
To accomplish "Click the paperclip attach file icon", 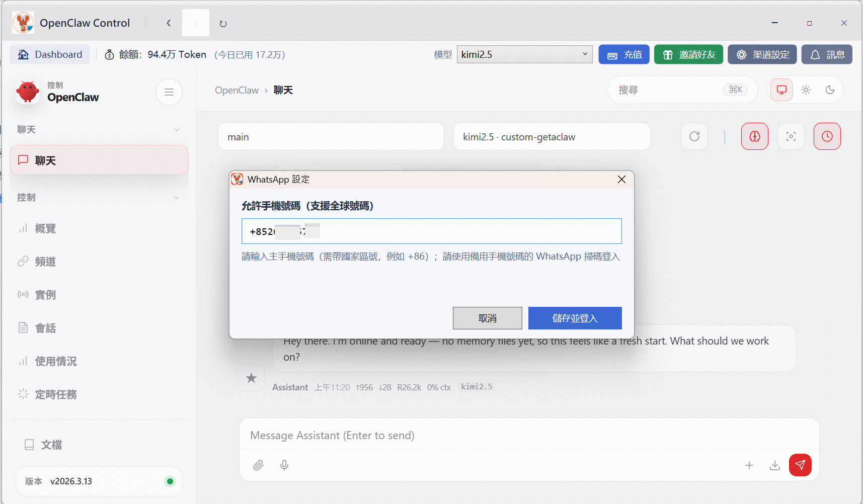I will tap(258, 465).
